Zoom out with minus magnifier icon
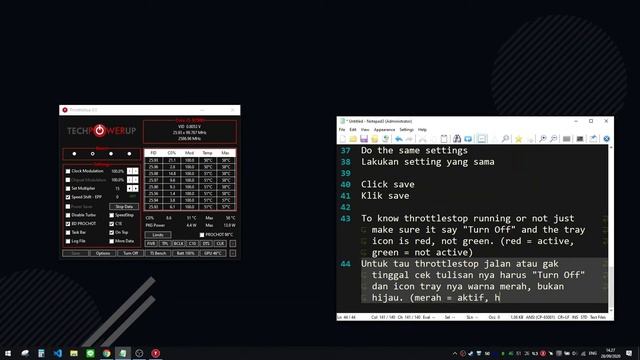The image size is (640, 360). coord(553,139)
